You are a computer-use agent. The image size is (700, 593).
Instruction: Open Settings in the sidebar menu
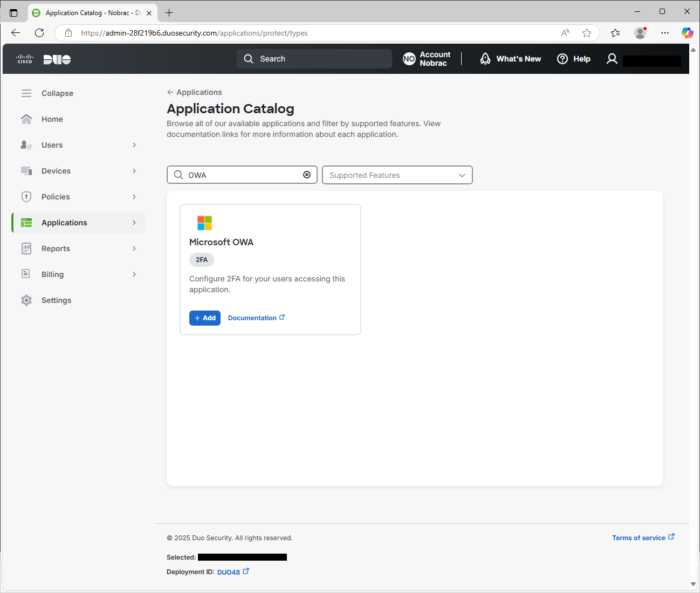click(x=57, y=300)
